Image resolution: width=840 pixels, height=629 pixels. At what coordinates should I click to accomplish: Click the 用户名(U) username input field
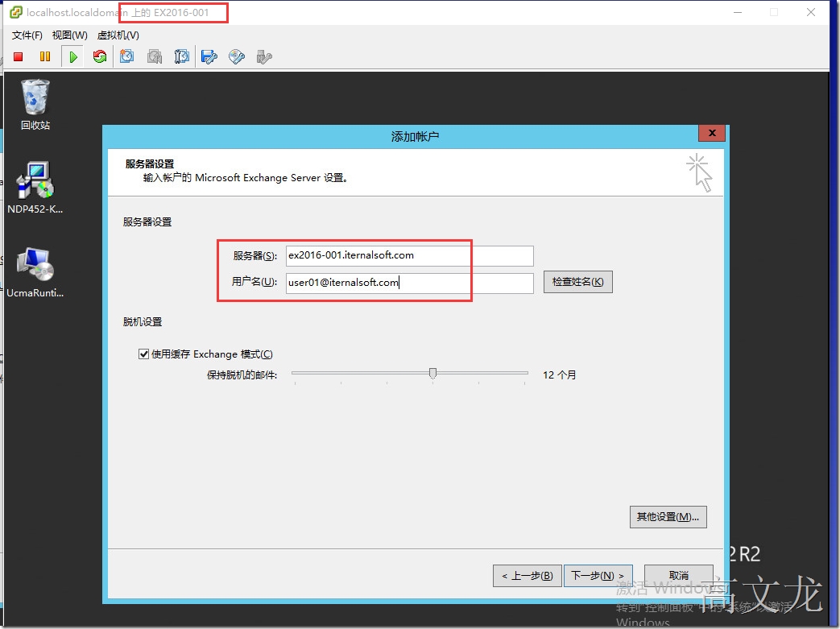pos(410,283)
